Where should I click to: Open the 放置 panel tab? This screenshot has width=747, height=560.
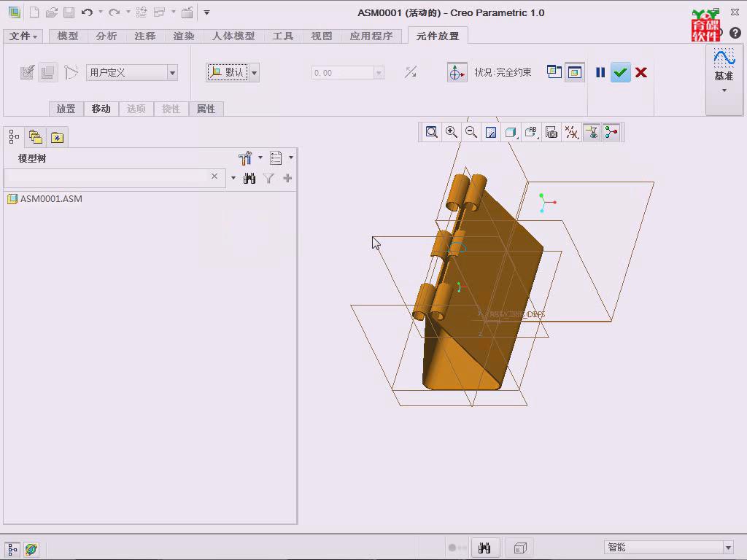pyautogui.click(x=66, y=109)
